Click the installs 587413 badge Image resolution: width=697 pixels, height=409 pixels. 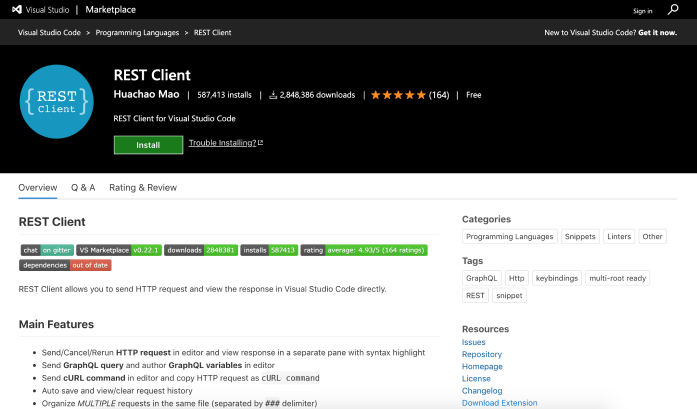click(x=269, y=250)
